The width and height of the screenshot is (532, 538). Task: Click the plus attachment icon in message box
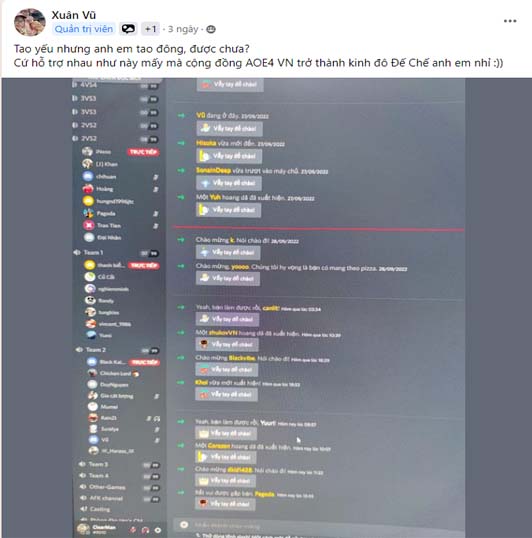pyautogui.click(x=184, y=524)
